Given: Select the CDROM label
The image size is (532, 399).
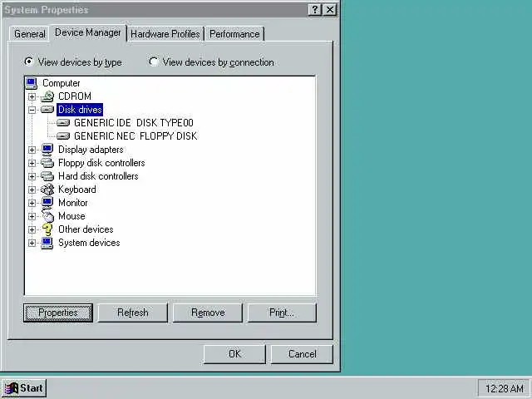Looking at the screenshot, I should 75,96.
